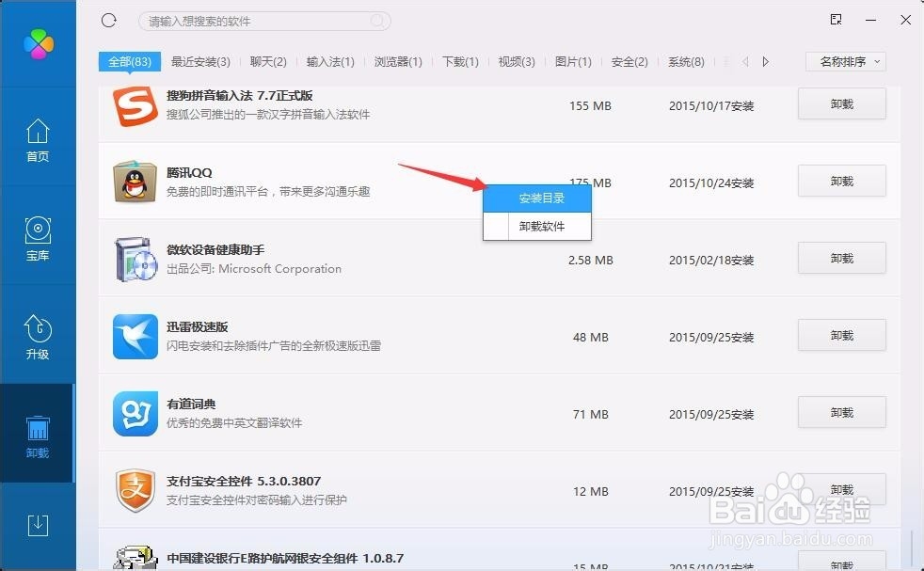Image resolution: width=924 pixels, height=571 pixels.
Task: Click the colorful clover app logo
Action: click(x=39, y=44)
